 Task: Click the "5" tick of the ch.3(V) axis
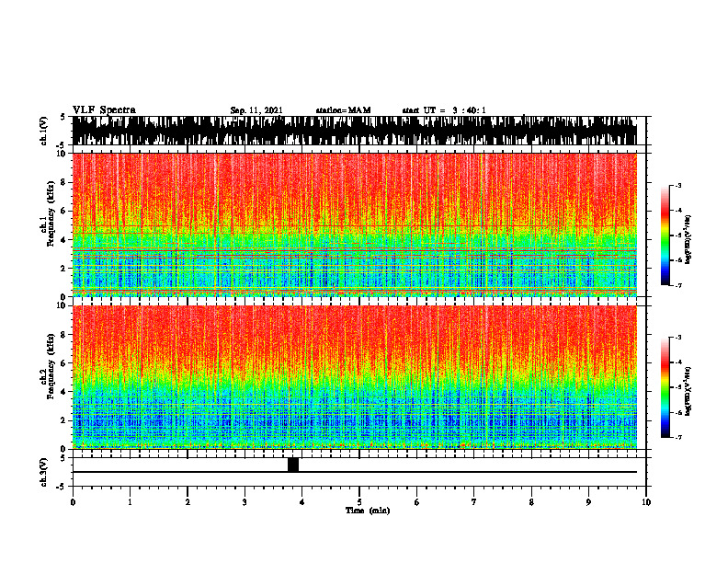point(63,458)
